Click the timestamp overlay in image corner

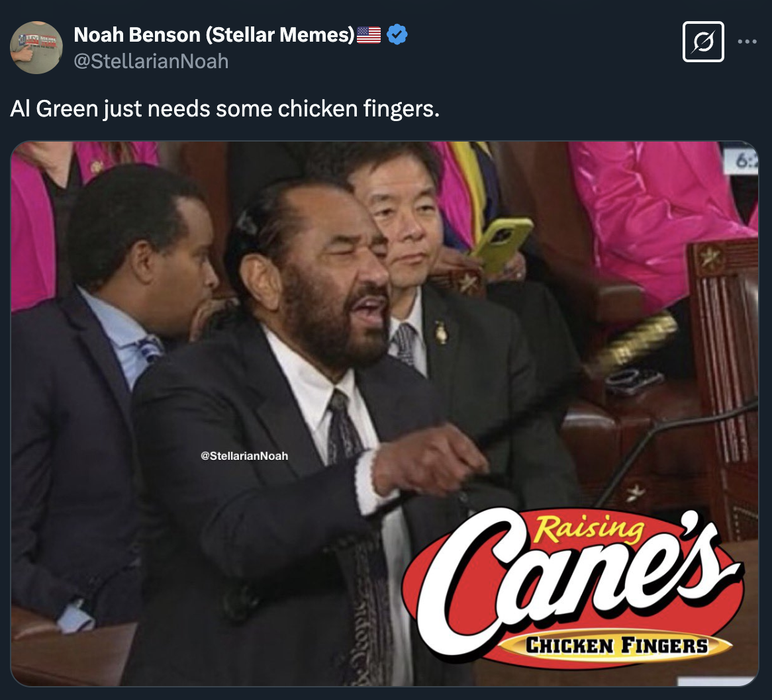pyautogui.click(x=742, y=161)
